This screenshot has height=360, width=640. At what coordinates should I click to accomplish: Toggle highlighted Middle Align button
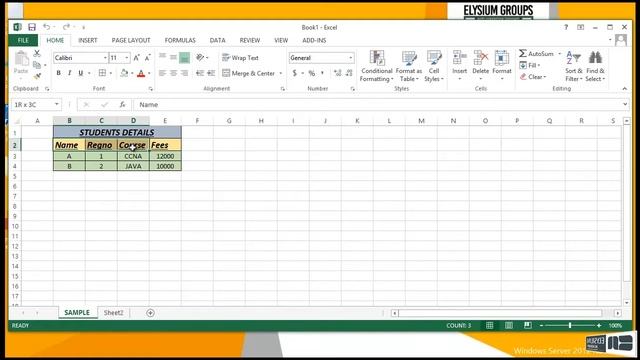coord(184,58)
